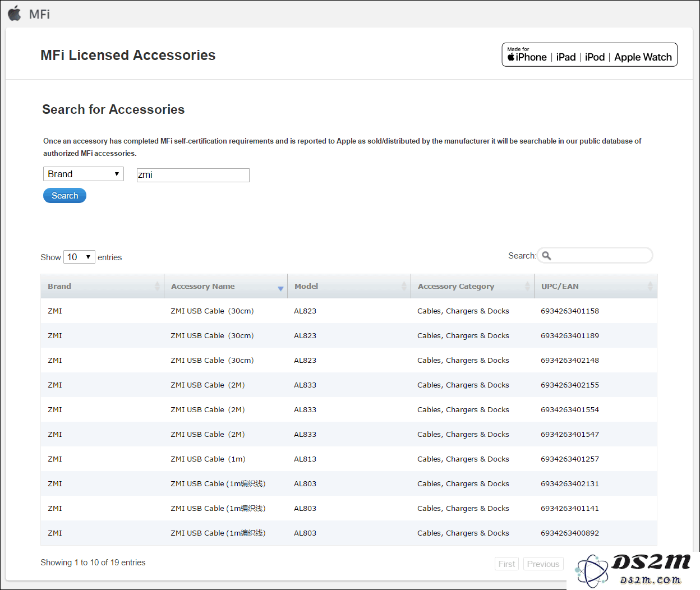700x590 pixels.
Task: Click Model AL833 in UPC 6934263402155 row
Action: point(305,385)
